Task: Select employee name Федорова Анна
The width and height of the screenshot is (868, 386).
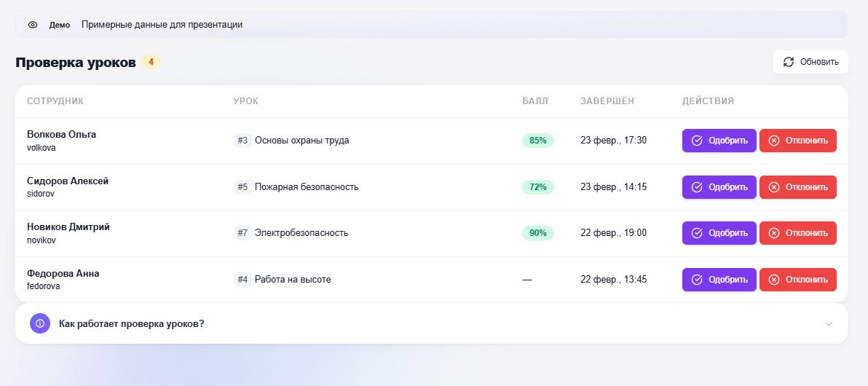Action: tap(63, 274)
